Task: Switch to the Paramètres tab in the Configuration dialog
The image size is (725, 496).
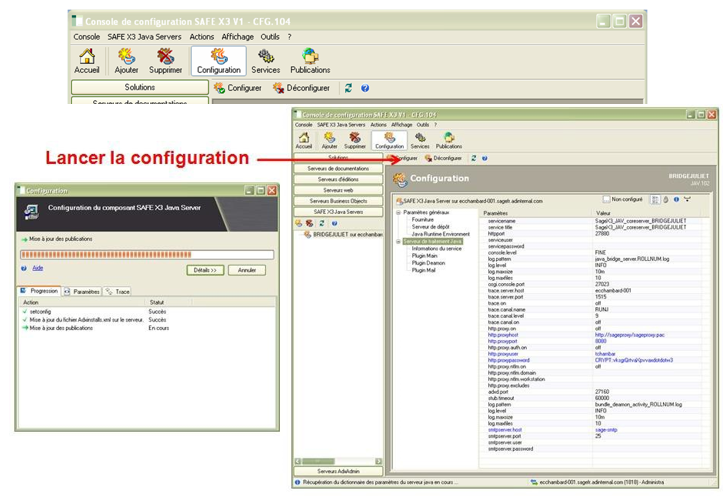Action: pos(82,292)
